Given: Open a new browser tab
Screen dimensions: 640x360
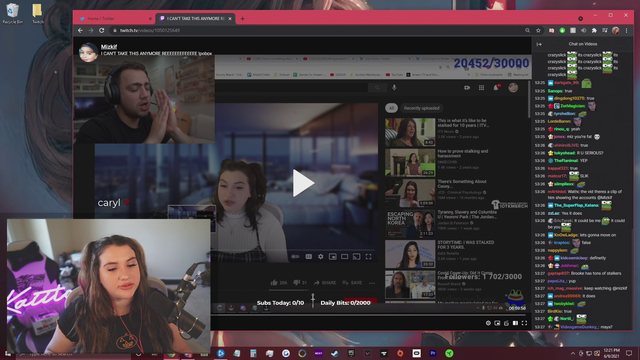Looking at the screenshot, I should coord(242,18).
